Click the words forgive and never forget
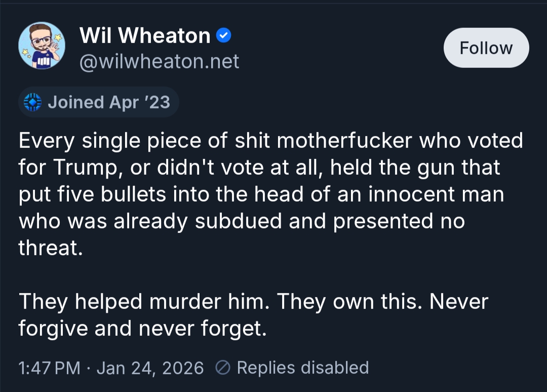This screenshot has width=547, height=392. [142, 329]
